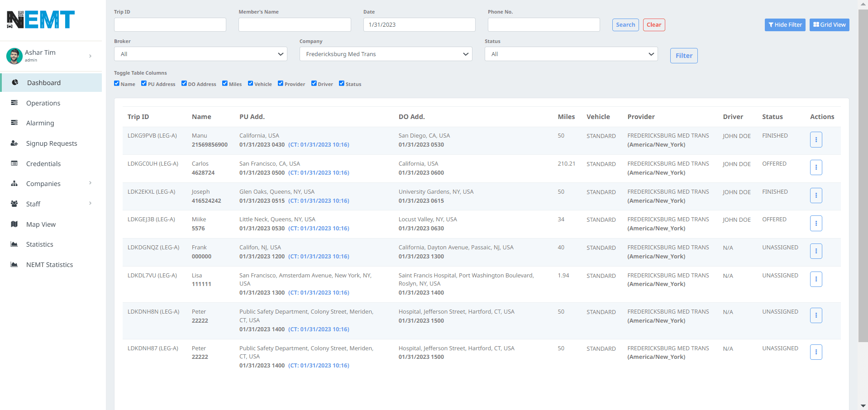868x410 pixels.
Task: Open the actions kebab menu for trip LDKG9PVB
Action: pos(816,139)
